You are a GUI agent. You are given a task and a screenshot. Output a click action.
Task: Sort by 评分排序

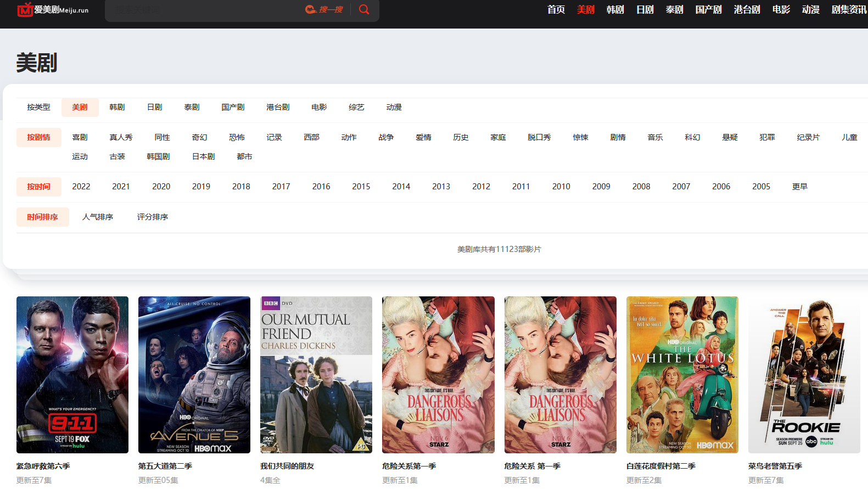pos(153,217)
